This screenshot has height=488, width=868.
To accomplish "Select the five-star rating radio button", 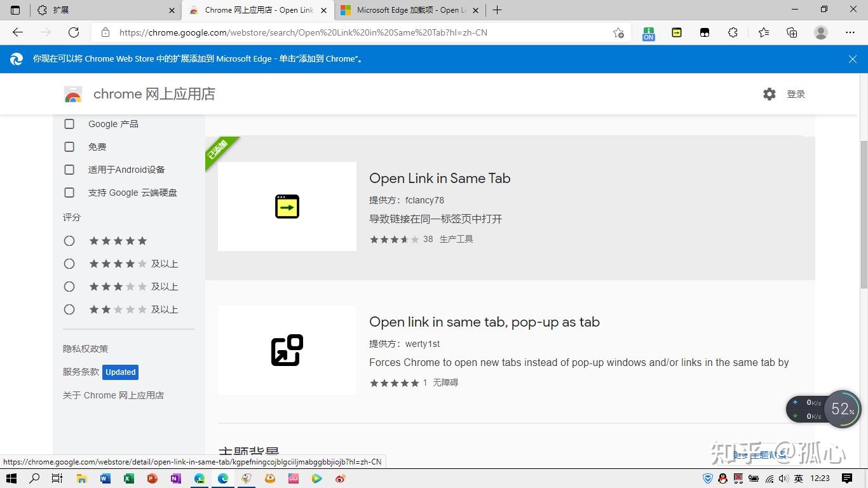I will point(69,241).
